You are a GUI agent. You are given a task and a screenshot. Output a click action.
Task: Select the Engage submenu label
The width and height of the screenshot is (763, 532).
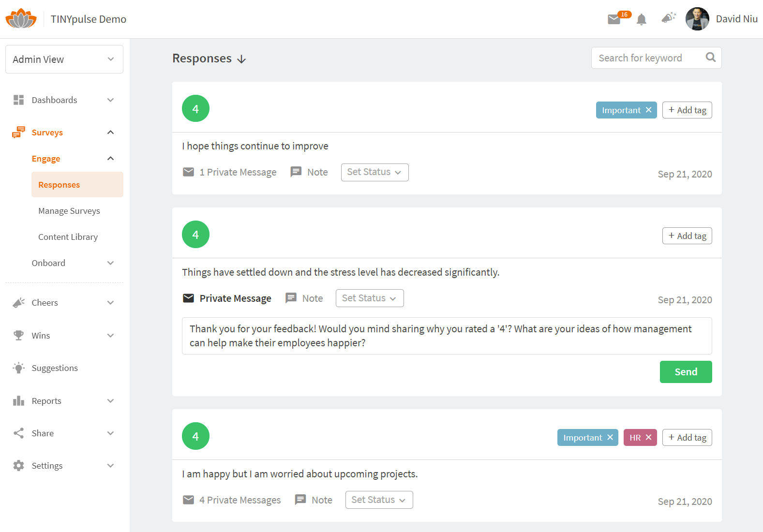pyautogui.click(x=46, y=159)
